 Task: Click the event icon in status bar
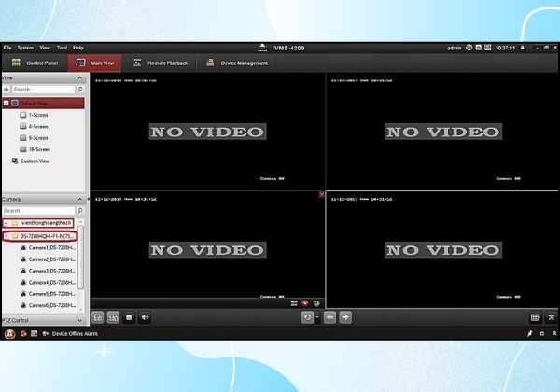tap(34, 334)
